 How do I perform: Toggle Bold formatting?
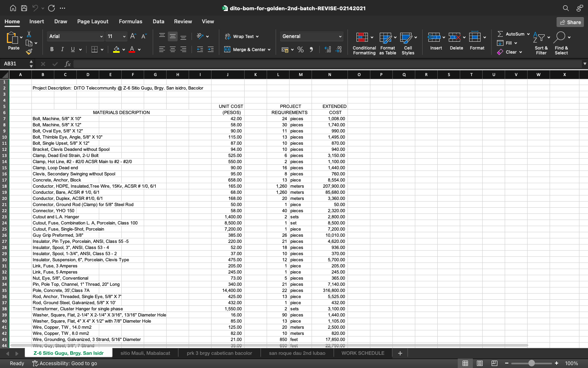[x=52, y=49]
